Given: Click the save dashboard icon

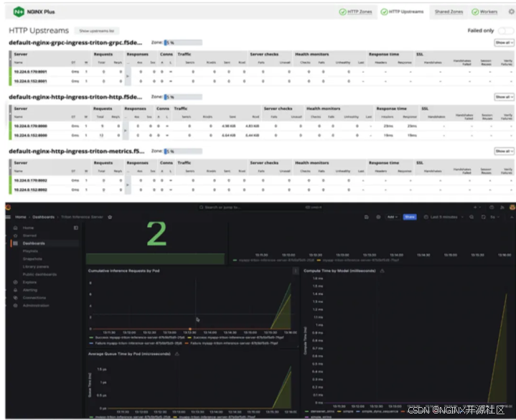Looking at the screenshot, I should coord(366,217).
